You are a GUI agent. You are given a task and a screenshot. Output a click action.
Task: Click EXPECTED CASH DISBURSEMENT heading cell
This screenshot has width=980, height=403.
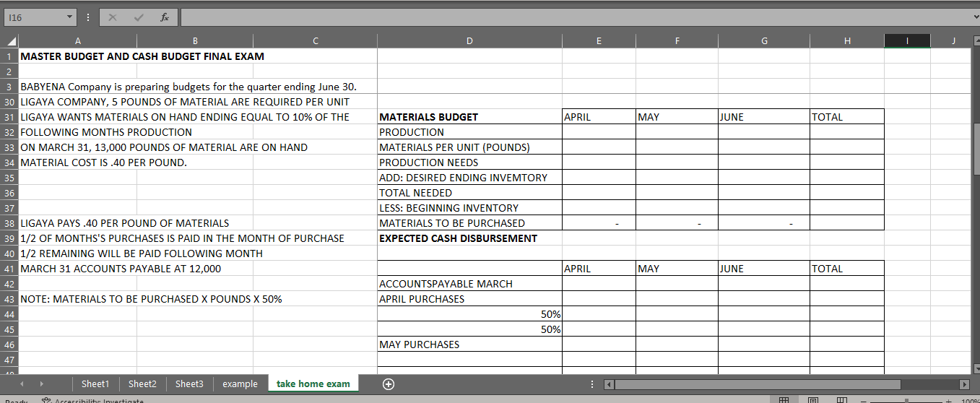[x=469, y=238]
